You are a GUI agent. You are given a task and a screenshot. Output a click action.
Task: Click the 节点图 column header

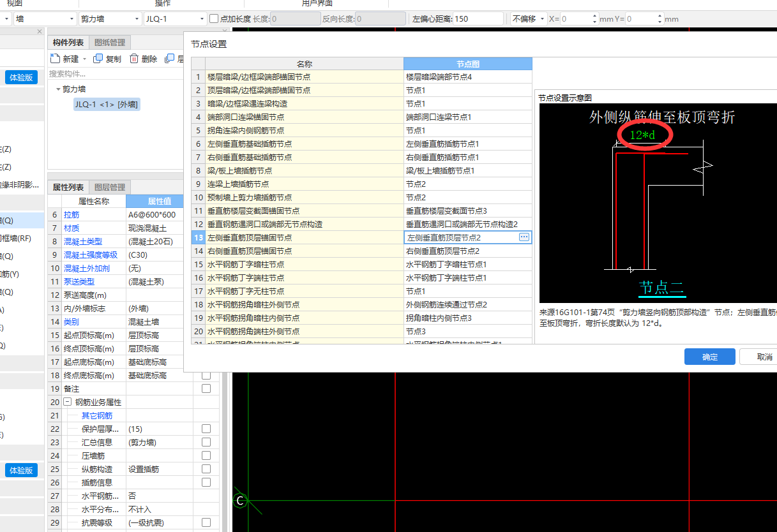[x=468, y=64]
